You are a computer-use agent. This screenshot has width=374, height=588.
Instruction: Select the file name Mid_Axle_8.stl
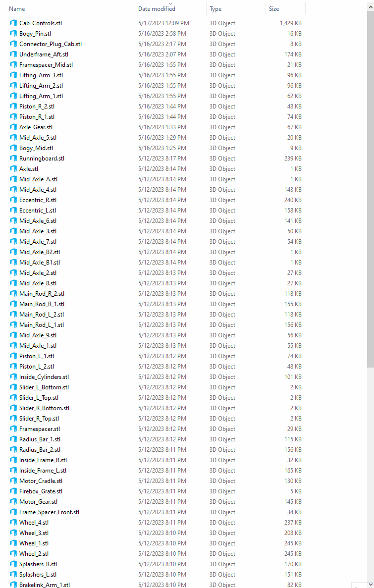point(38,283)
